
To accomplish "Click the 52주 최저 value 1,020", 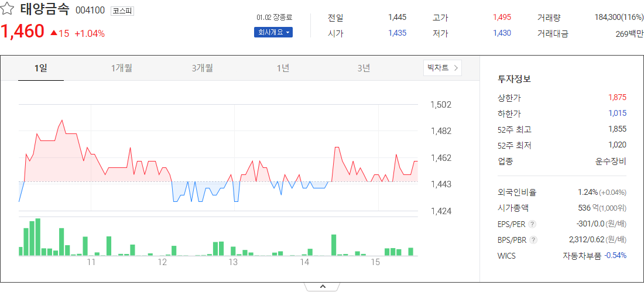I will (x=617, y=145).
